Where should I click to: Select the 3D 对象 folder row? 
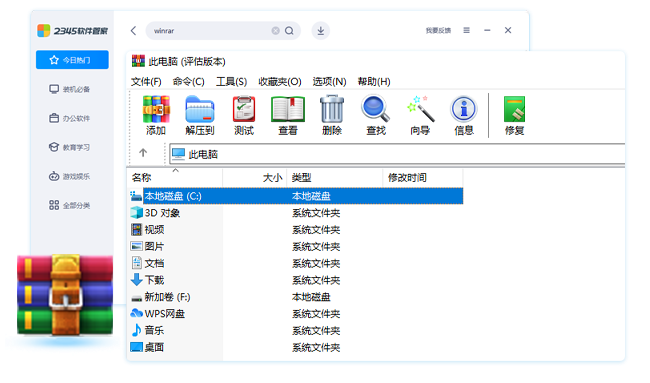click(296, 213)
